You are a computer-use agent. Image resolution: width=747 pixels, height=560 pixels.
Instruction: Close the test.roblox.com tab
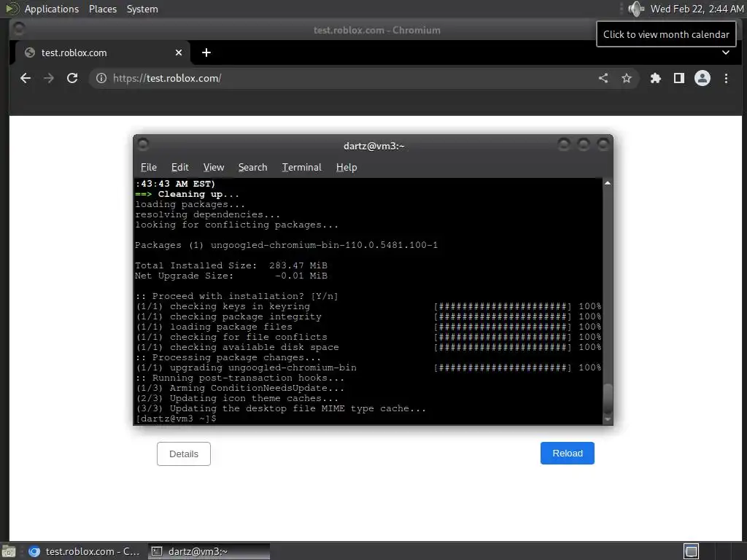coord(179,52)
